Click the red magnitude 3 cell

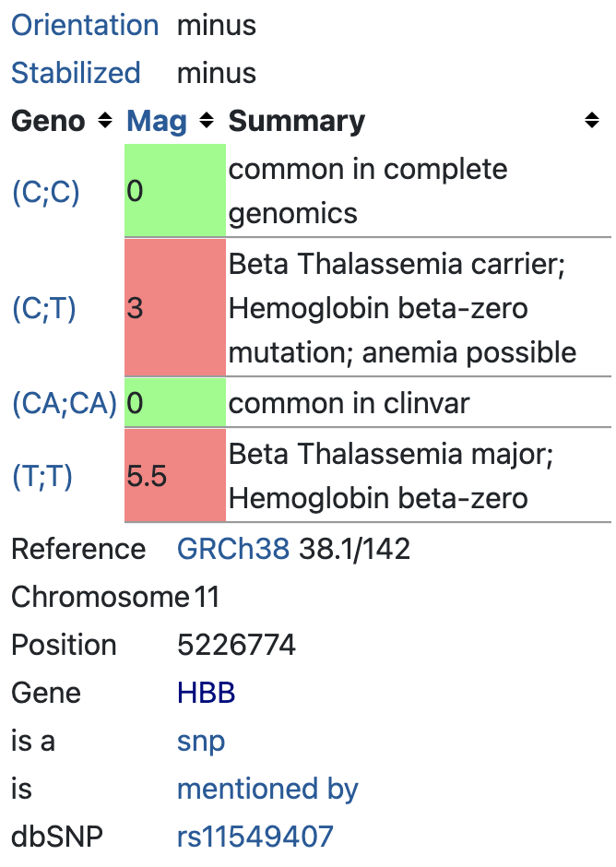174,309
